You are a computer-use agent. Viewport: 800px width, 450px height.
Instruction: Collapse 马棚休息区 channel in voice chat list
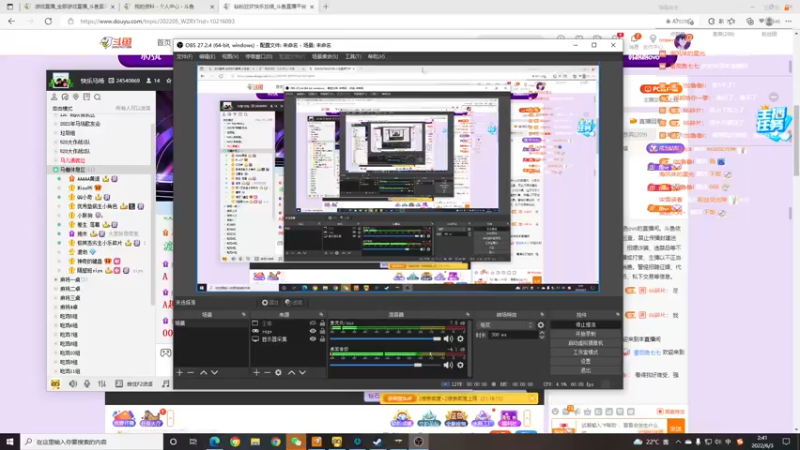point(56,169)
